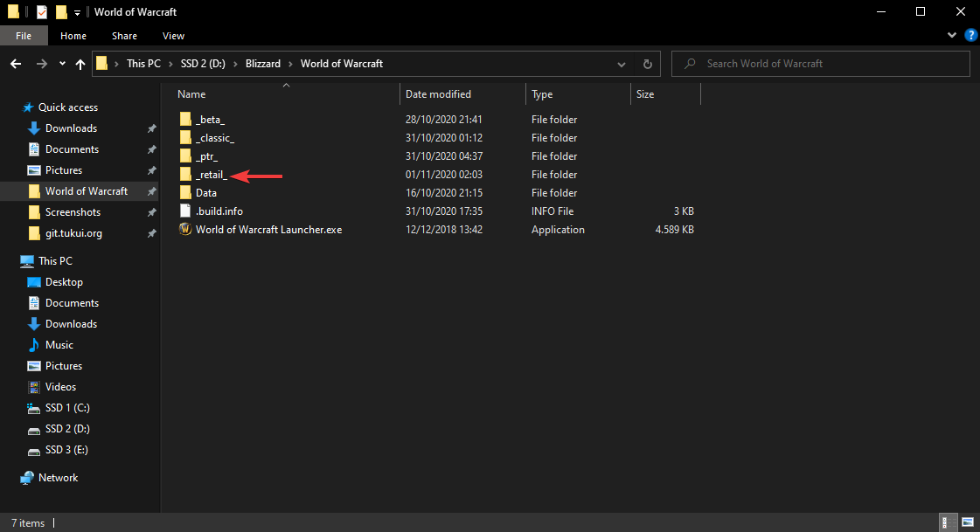Select Desktop under This PC
The image size is (980, 532).
coord(64,282)
